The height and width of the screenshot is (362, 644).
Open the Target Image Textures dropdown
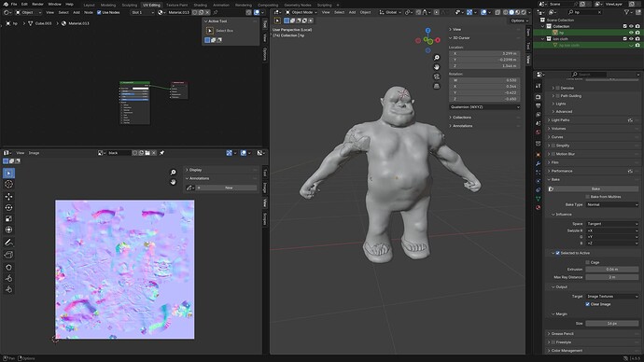[x=612, y=296]
